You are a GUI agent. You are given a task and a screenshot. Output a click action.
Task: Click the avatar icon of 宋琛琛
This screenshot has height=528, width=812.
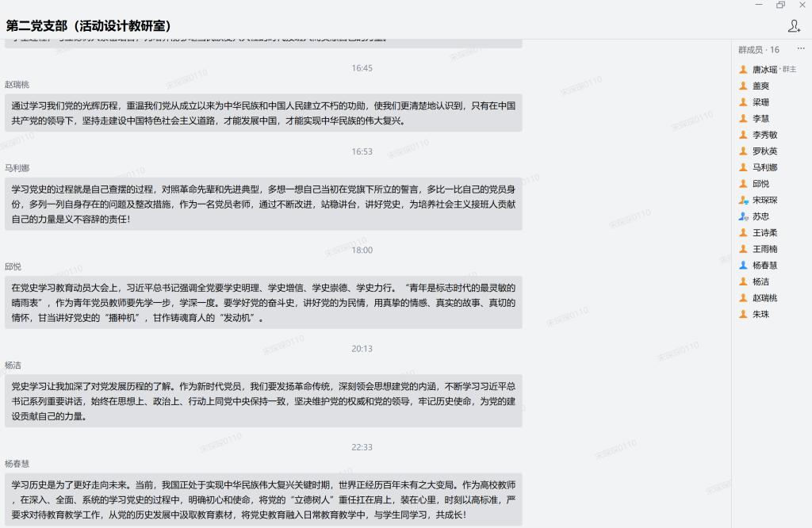(743, 200)
